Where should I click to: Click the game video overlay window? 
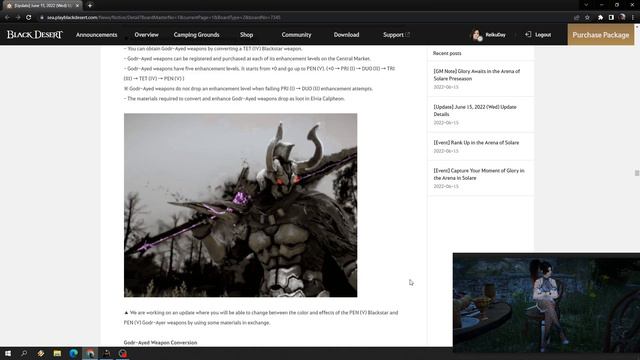click(x=546, y=302)
